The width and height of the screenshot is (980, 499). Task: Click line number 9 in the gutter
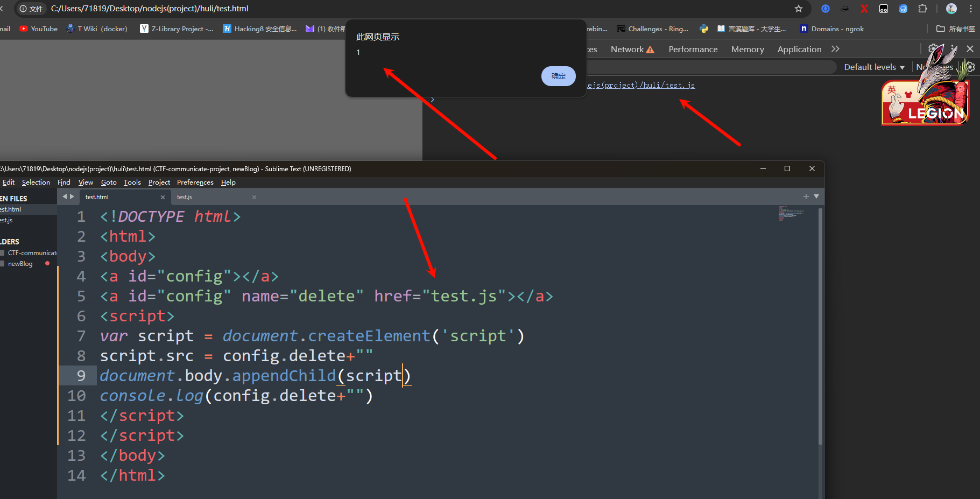coord(81,376)
